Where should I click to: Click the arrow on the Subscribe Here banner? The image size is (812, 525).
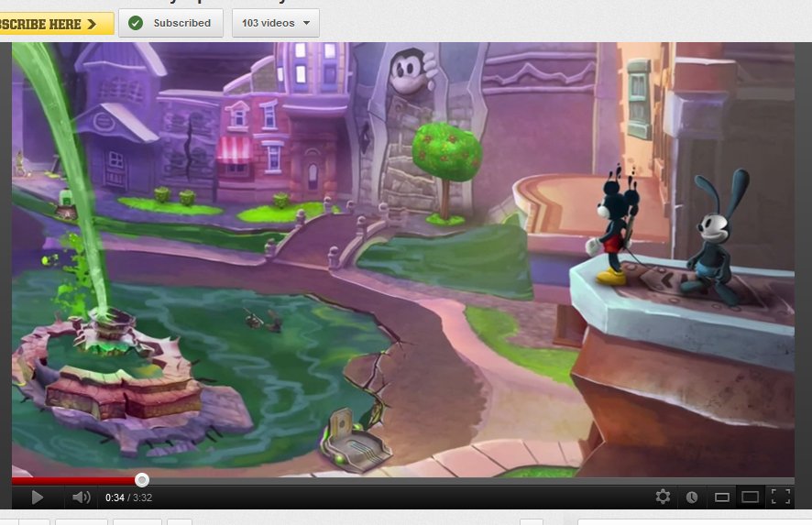pyautogui.click(x=92, y=24)
